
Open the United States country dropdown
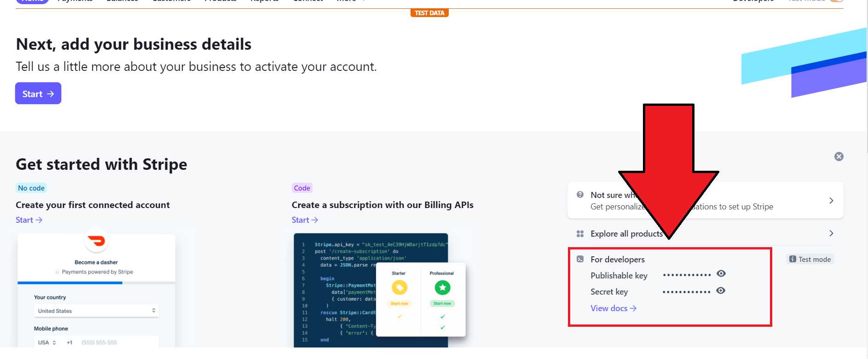(97, 311)
